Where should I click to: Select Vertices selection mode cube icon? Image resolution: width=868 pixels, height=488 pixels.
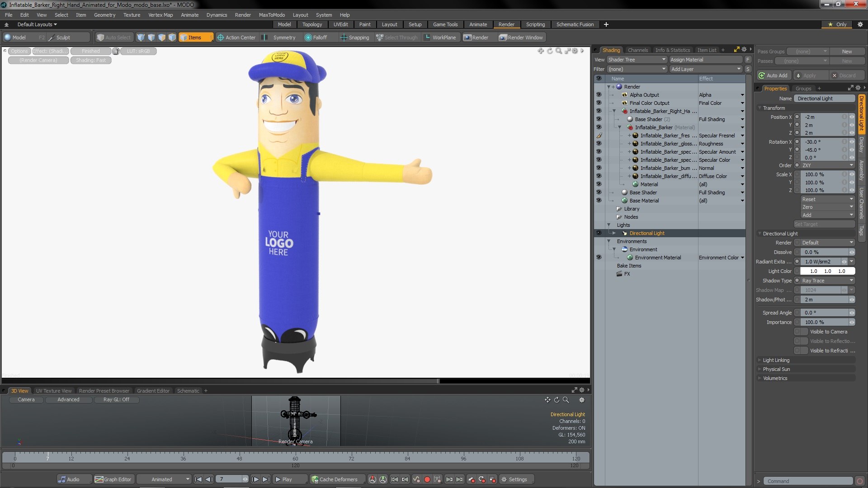(141, 38)
